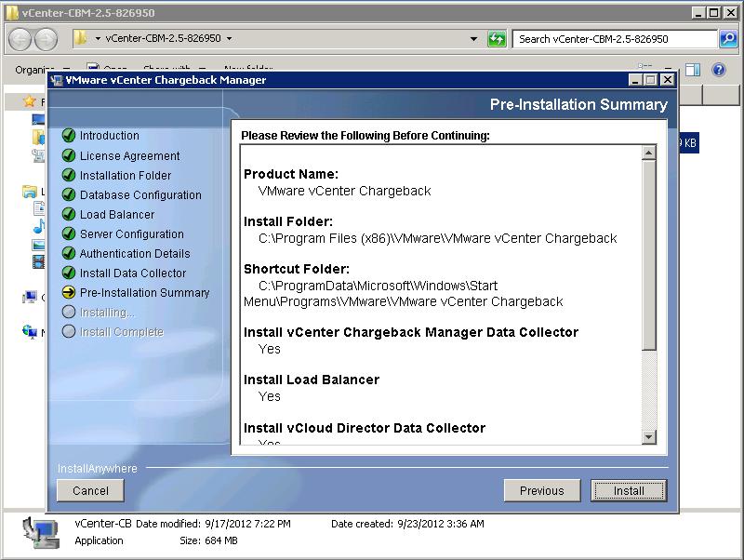Click the empty circle icon beside Install Complete
744x560 pixels.
69,331
